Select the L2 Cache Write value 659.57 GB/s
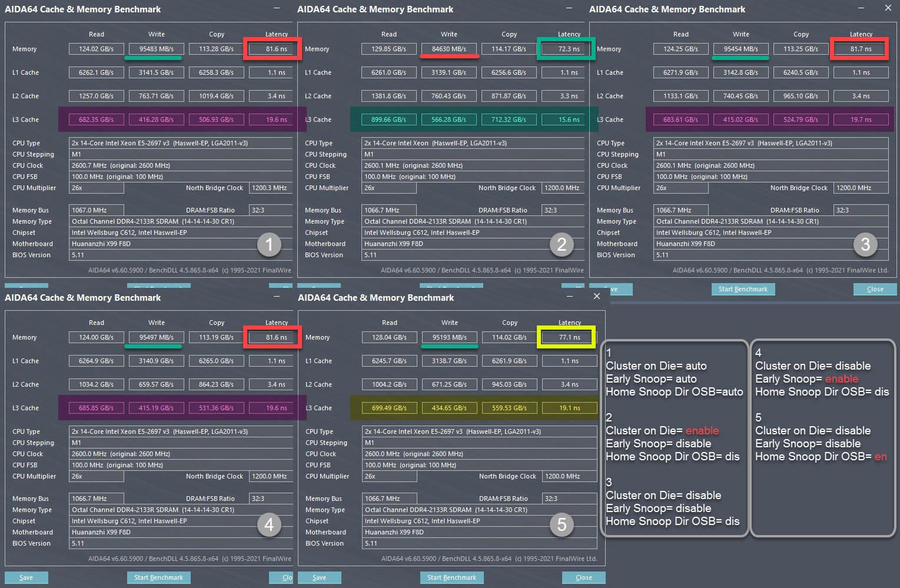 (156, 384)
